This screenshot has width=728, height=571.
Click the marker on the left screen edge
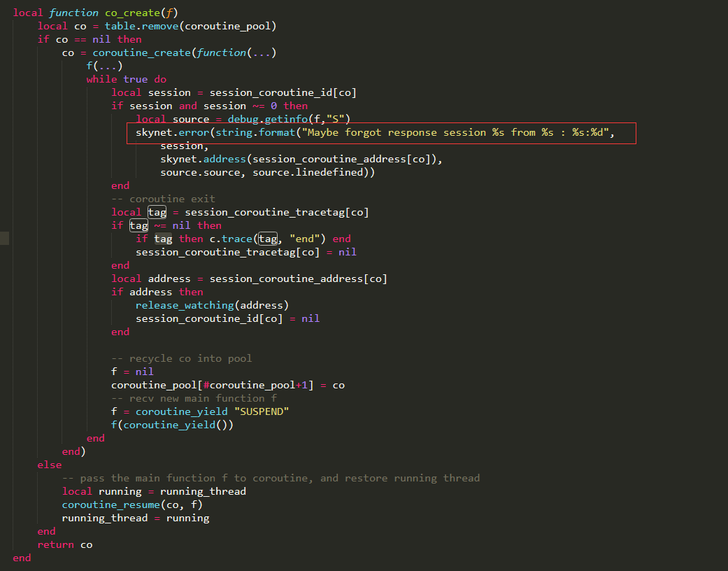pyautogui.click(x=3, y=238)
